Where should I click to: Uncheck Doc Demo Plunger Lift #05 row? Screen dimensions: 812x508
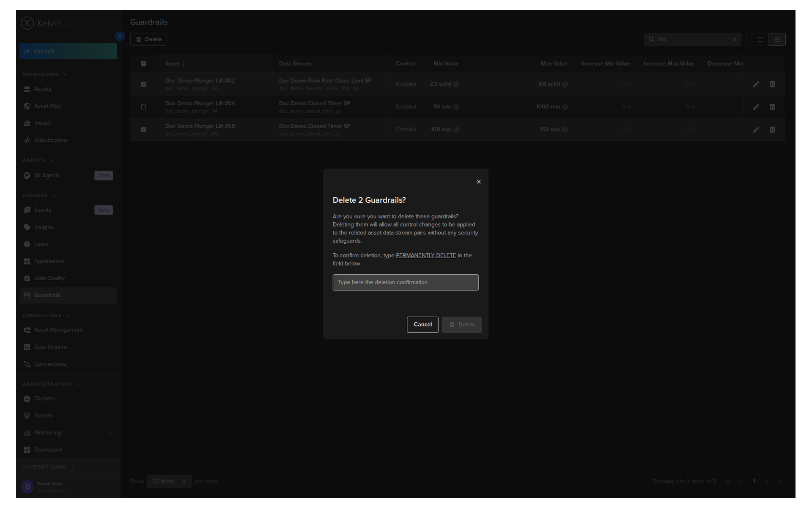tap(143, 130)
